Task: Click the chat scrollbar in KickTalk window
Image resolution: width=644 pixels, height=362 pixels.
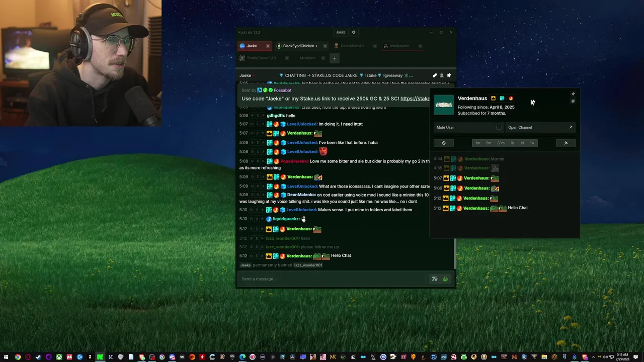Action: pyautogui.click(x=455, y=254)
